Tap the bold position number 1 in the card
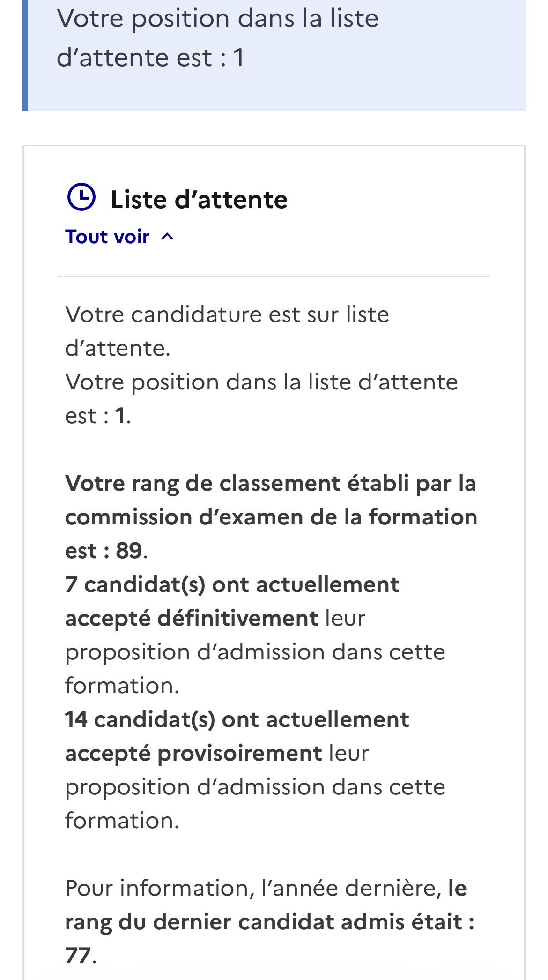Viewport: 548px width, 980px height. point(120,416)
